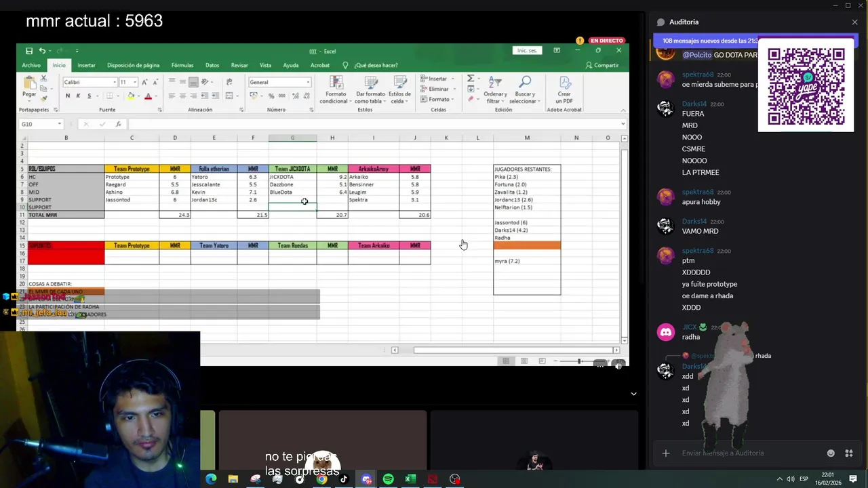Screen dimensions: 868x488
Task: Undo the last action in Excel
Action: click(x=42, y=51)
